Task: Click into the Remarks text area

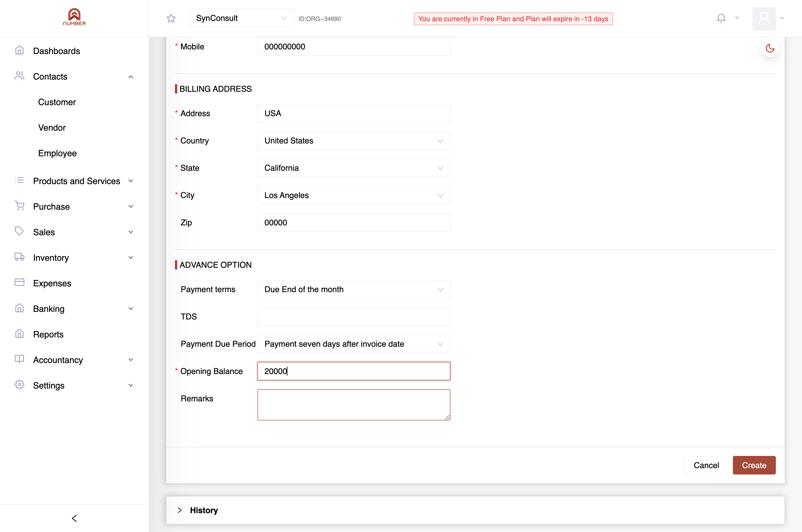Action: tap(354, 405)
